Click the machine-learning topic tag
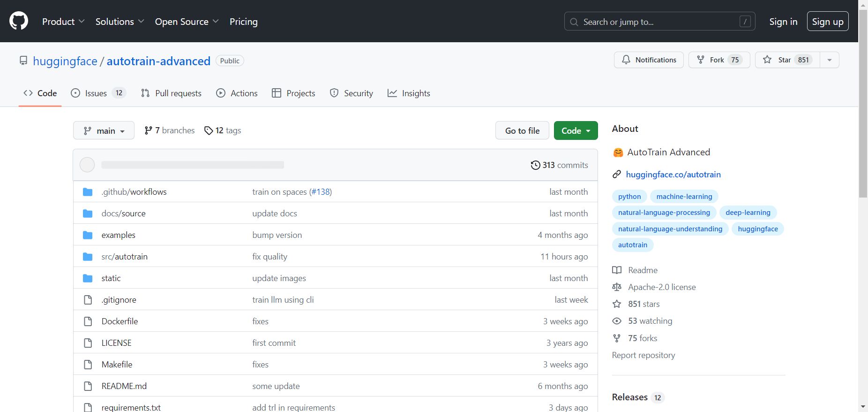868x412 pixels. pyautogui.click(x=684, y=197)
